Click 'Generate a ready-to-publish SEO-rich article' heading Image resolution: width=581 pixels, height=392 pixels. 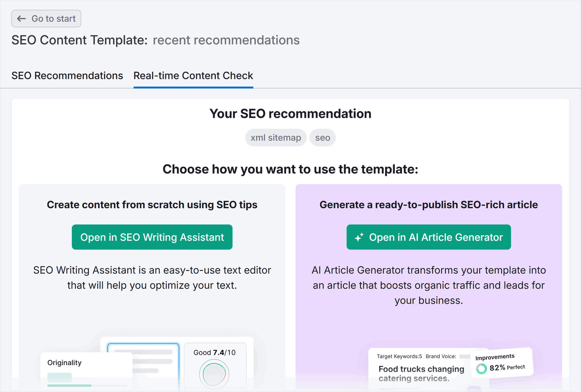coord(429,205)
